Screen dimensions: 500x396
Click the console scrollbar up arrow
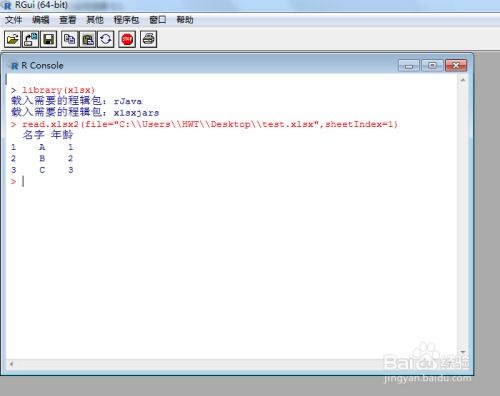click(463, 80)
